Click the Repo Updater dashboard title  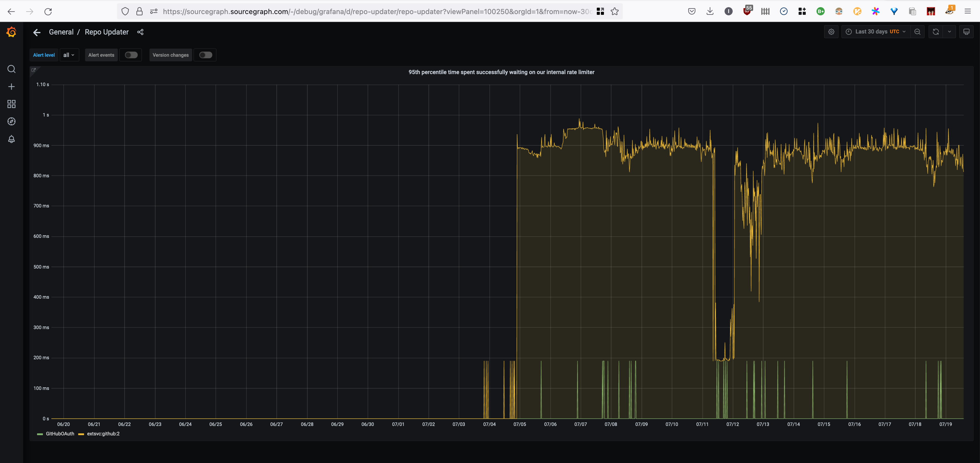[x=107, y=32]
